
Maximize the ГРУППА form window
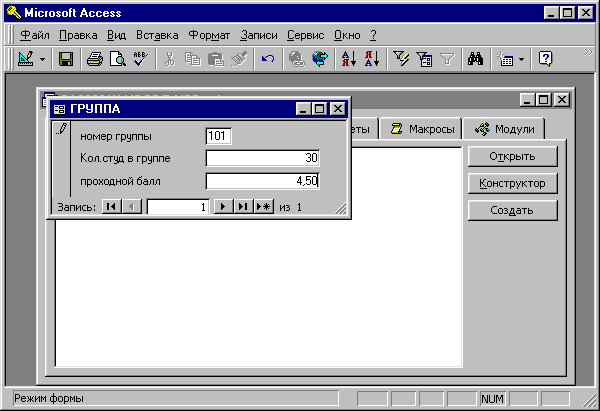(320, 109)
